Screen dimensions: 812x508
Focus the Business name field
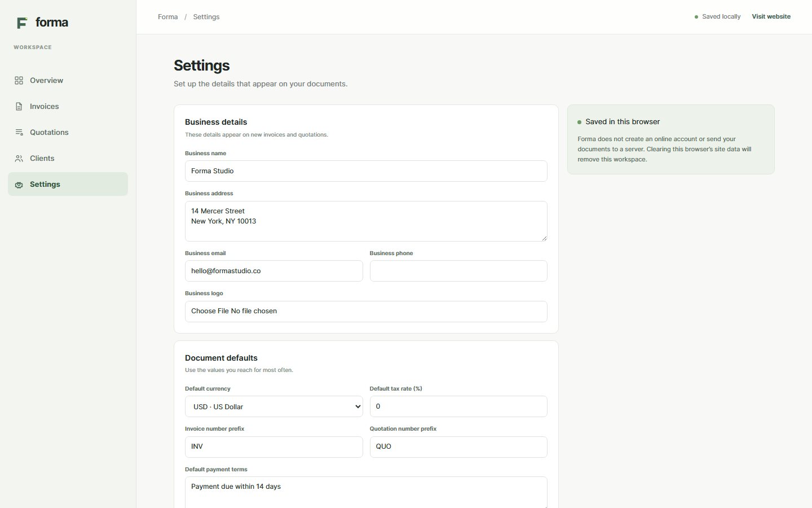point(366,171)
